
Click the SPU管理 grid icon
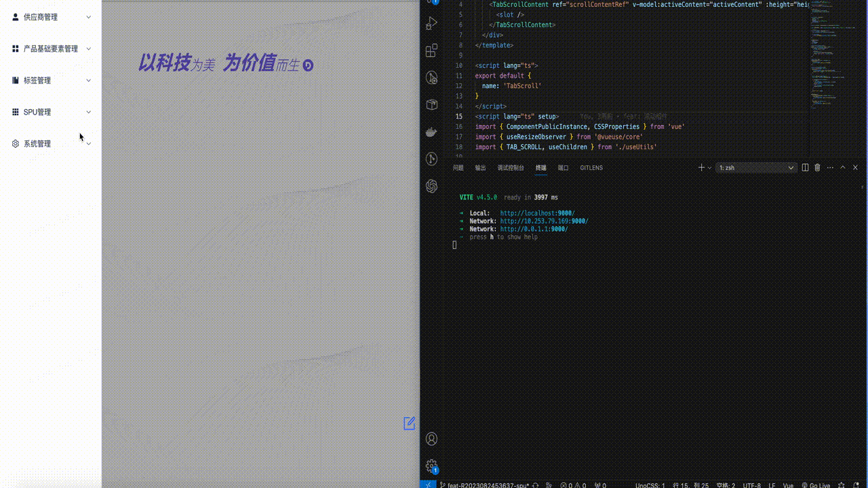coord(16,112)
